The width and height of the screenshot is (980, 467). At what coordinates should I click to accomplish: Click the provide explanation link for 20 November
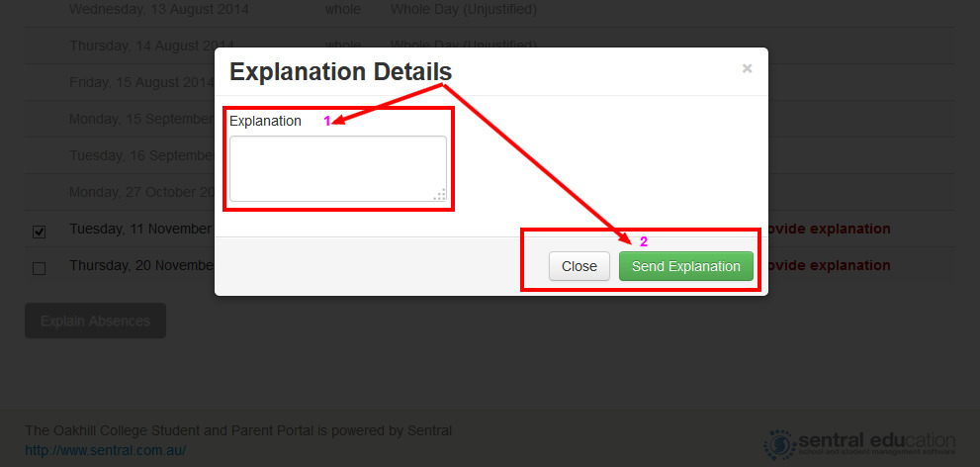830,266
